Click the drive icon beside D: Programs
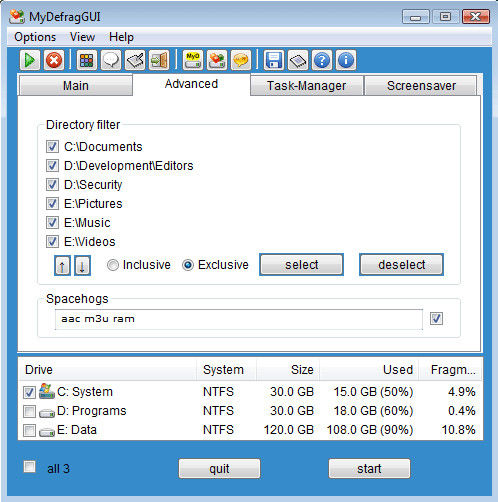This screenshot has height=502, width=498. (47, 413)
